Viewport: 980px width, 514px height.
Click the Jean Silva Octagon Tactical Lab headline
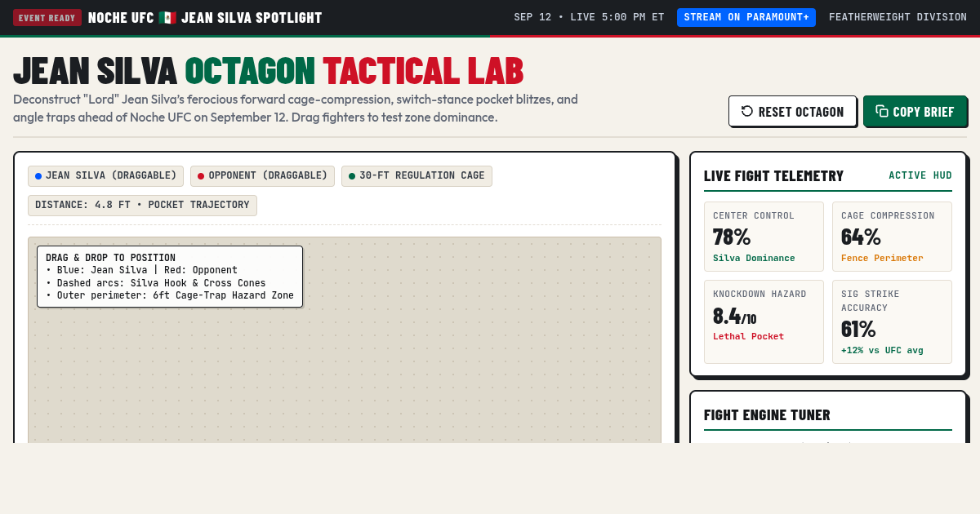click(268, 71)
